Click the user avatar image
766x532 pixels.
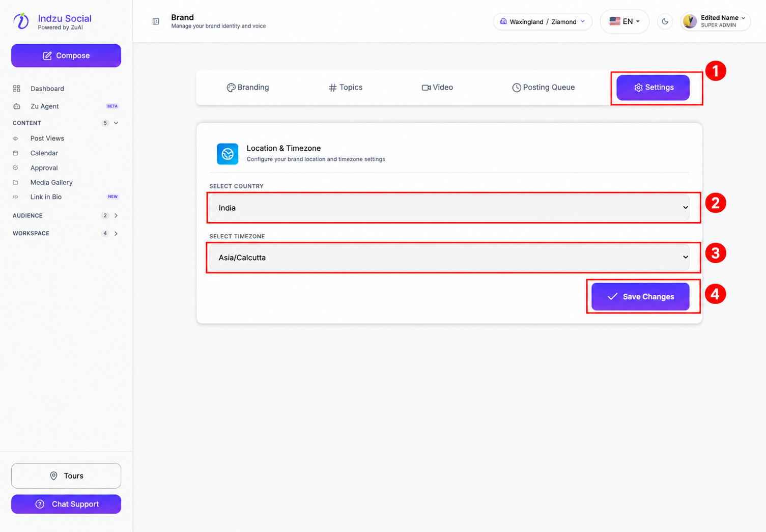(690, 21)
